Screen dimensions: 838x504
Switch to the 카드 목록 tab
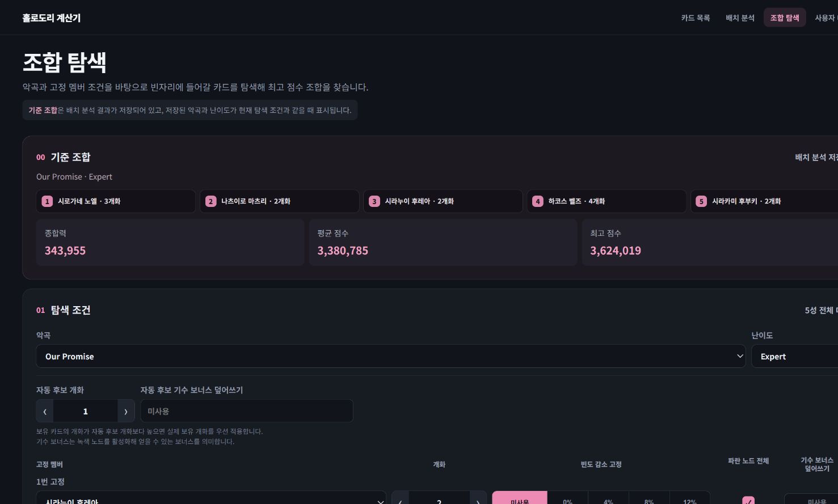tap(696, 18)
